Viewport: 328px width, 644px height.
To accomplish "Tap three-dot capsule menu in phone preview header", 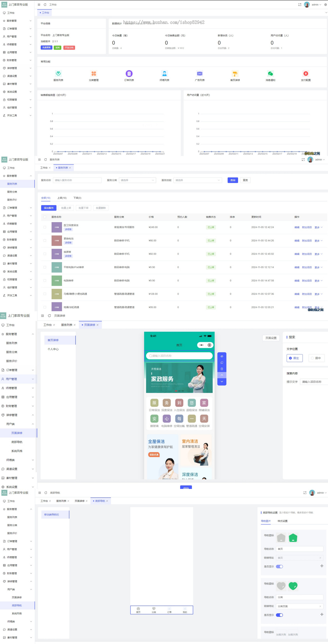I will (201, 345).
